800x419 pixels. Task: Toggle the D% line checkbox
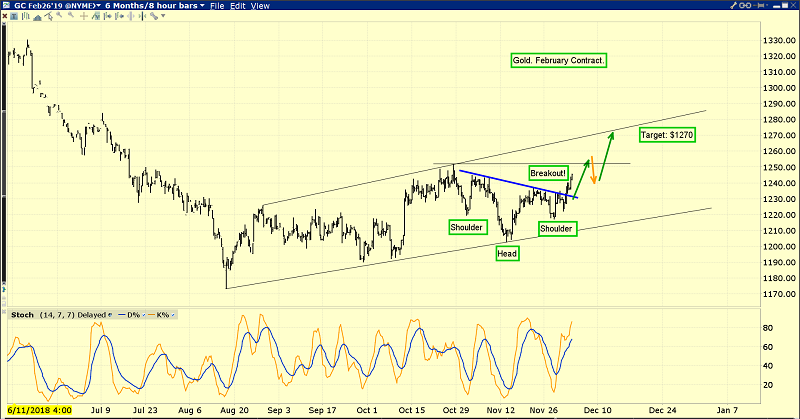[143, 315]
